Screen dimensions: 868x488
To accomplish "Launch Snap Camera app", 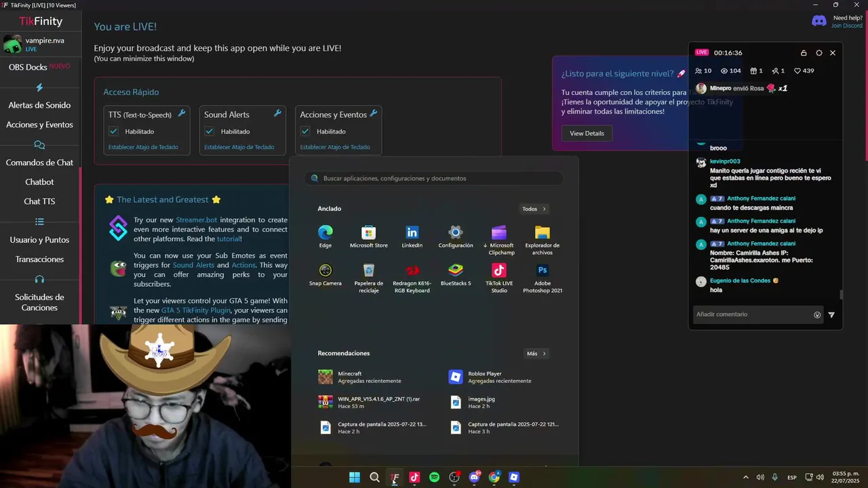I will click(325, 274).
